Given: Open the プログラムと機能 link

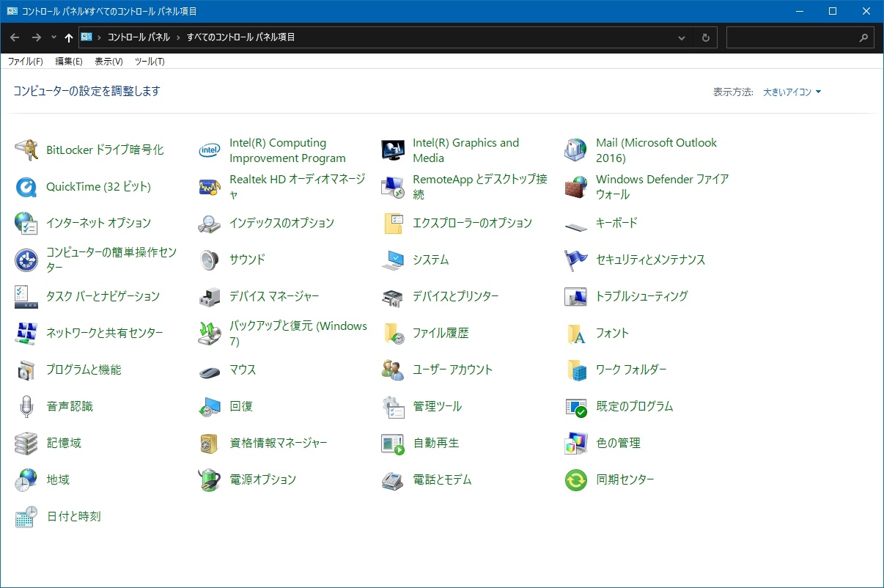Looking at the screenshot, I should click(x=84, y=370).
